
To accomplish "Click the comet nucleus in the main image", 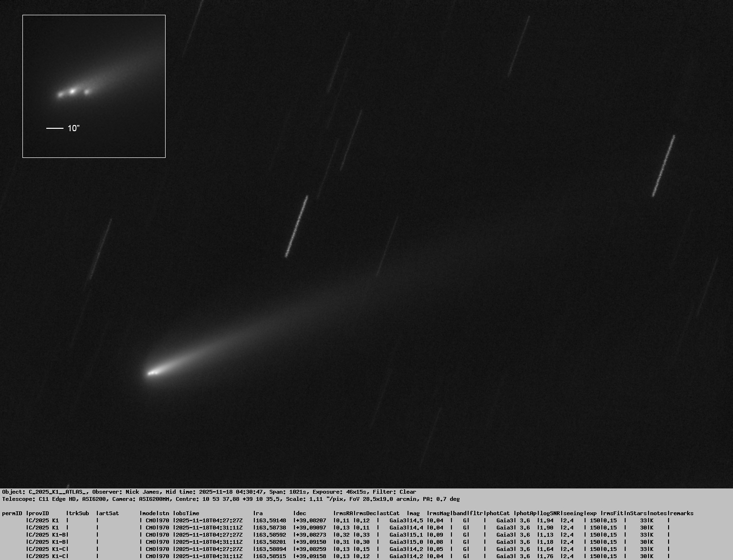I will (x=153, y=373).
